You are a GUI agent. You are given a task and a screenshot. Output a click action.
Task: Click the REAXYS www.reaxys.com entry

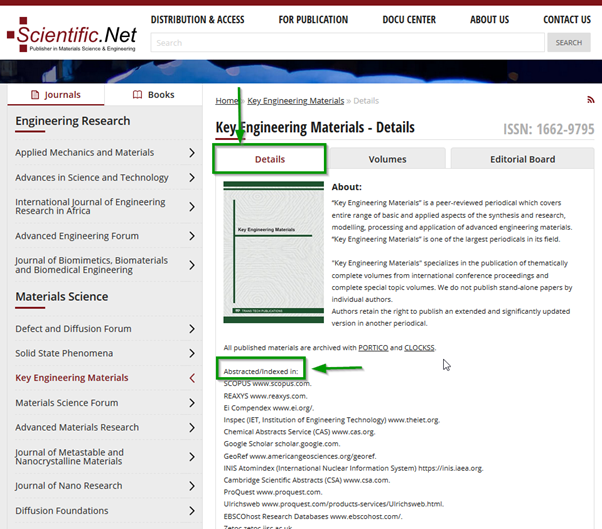point(266,396)
